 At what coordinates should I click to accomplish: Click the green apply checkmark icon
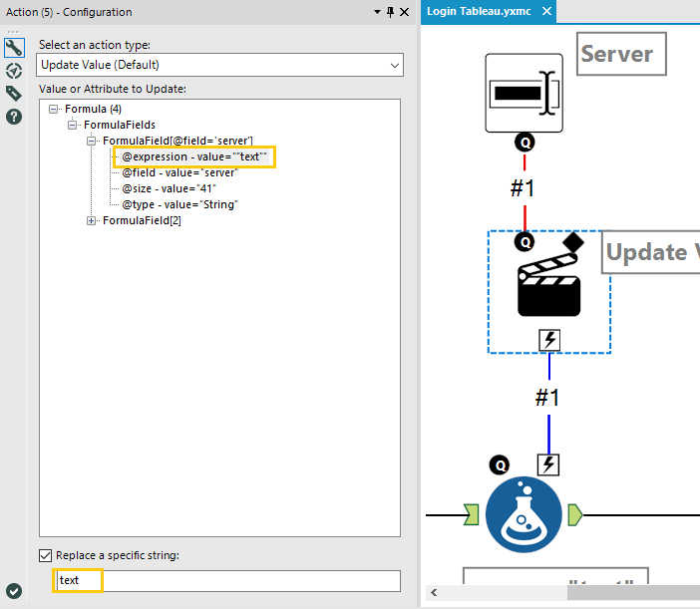14,591
